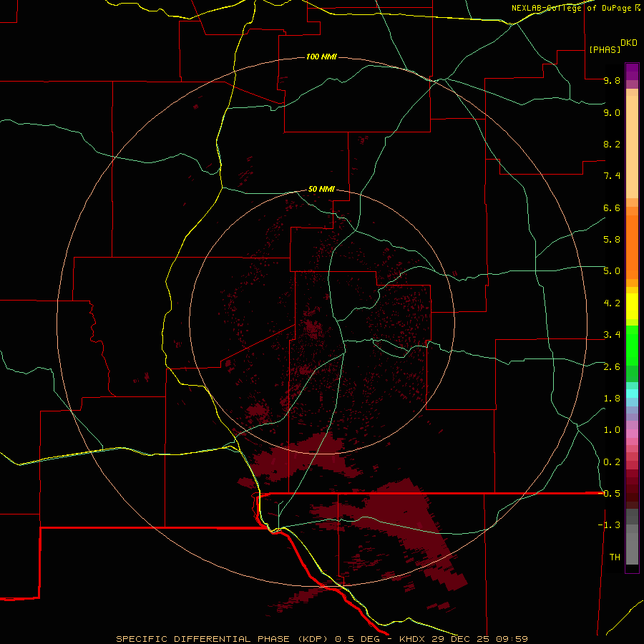Click the 50 NMI range ring label
Image resolution: width=644 pixels, height=644 pixels.
[x=321, y=190]
